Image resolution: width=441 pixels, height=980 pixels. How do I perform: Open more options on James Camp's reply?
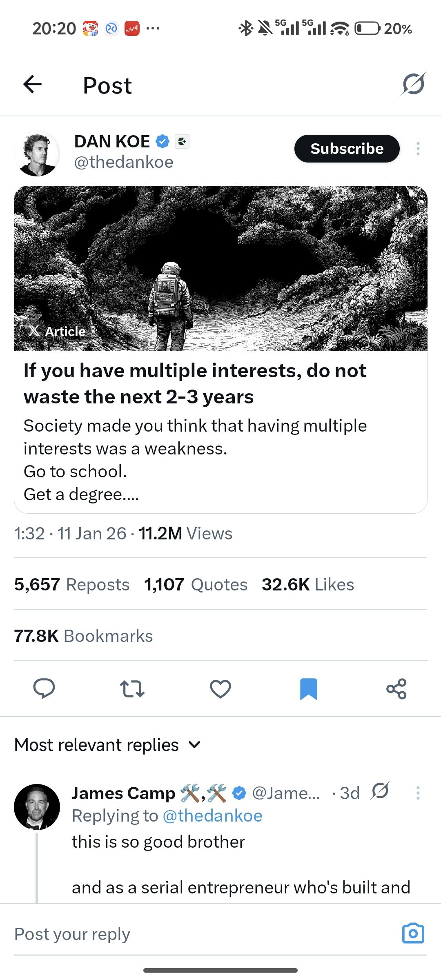418,793
